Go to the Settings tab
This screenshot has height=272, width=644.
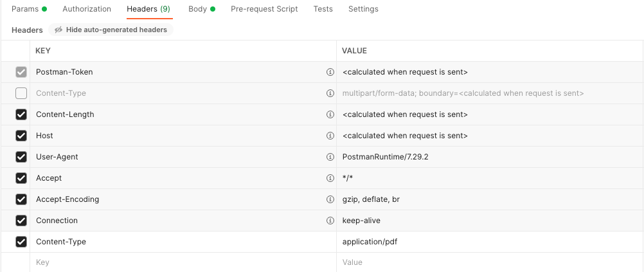pyautogui.click(x=363, y=9)
